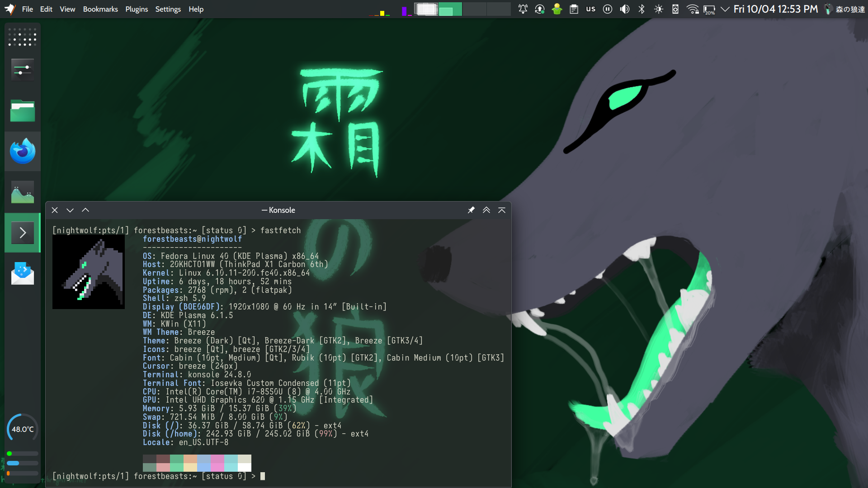
Task: Click the 'Shell: zsh 5.9' line
Action: (174, 298)
